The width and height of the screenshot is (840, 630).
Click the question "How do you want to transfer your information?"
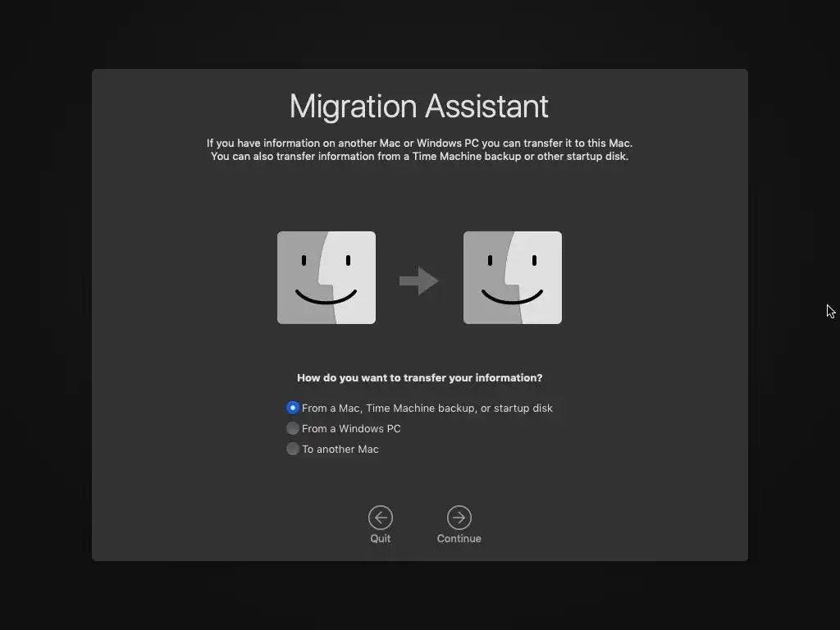[x=419, y=377]
